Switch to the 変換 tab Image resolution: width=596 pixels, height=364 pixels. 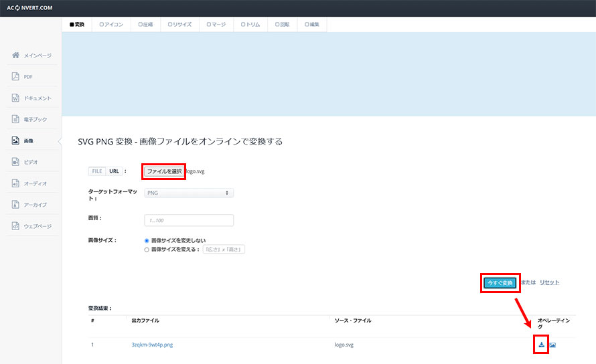pyautogui.click(x=77, y=24)
